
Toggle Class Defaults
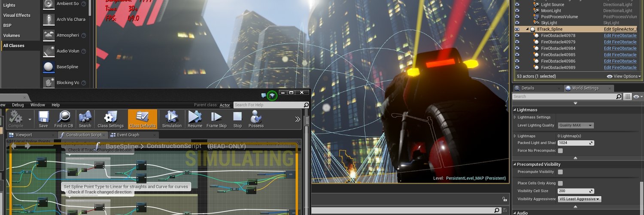point(143,119)
